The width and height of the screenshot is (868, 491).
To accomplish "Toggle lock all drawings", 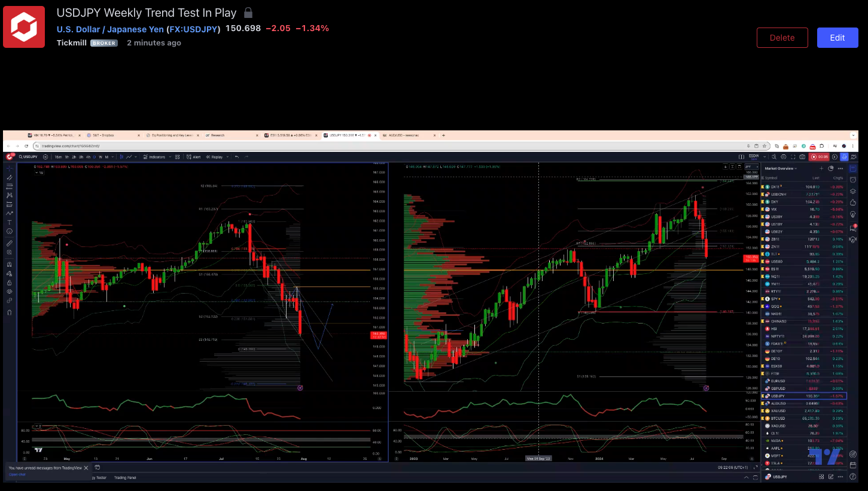I will pyautogui.click(x=10, y=283).
